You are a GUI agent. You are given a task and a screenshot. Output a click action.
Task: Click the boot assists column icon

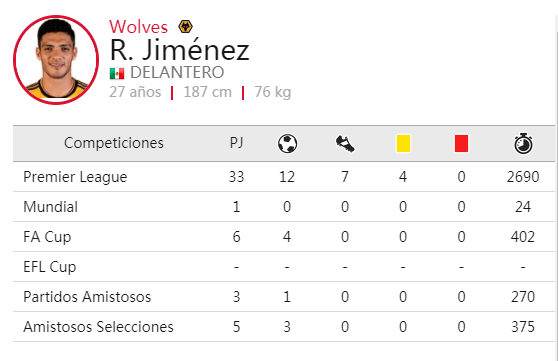tap(345, 144)
